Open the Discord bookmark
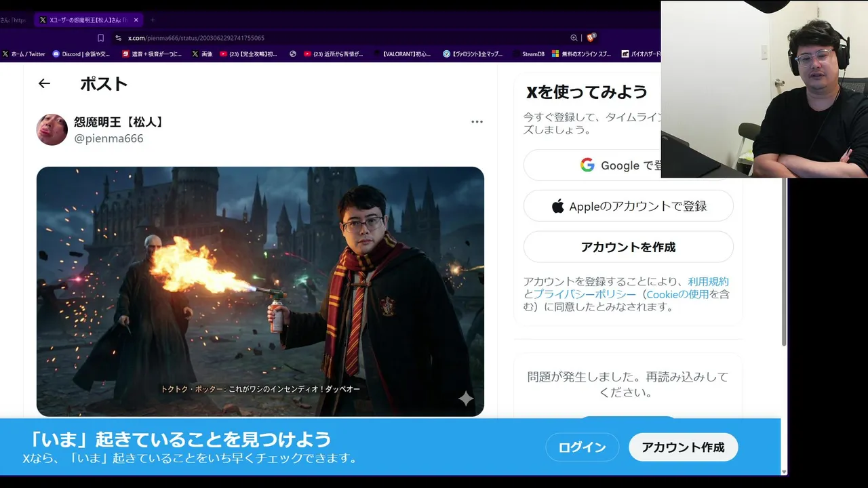868x488 pixels. [x=81, y=54]
